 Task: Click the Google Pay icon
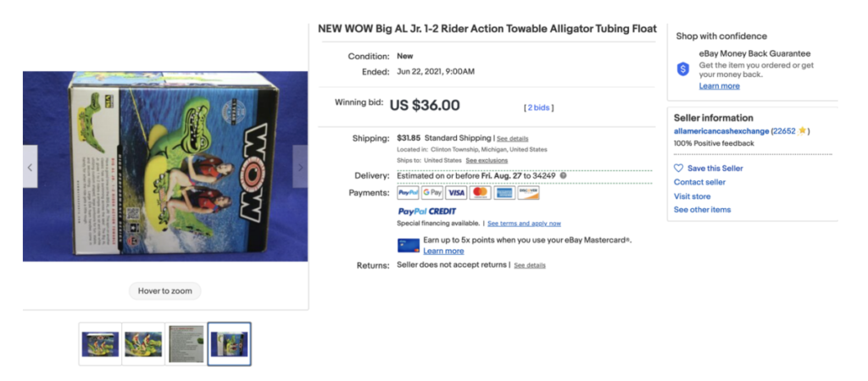(x=432, y=193)
